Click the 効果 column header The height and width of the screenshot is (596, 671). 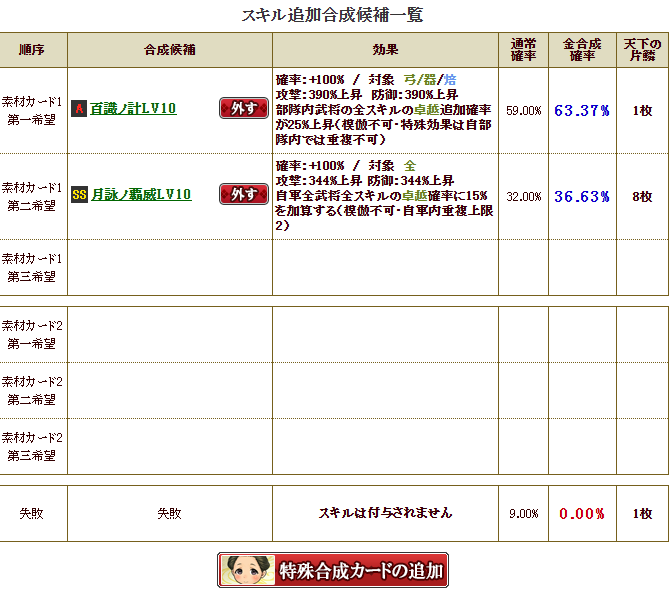click(x=385, y=50)
